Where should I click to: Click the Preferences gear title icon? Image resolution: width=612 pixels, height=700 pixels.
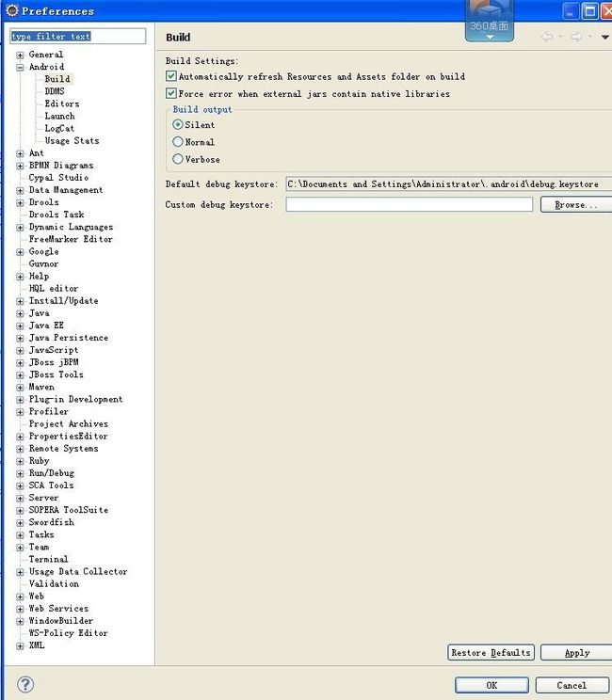pyautogui.click(x=12, y=10)
